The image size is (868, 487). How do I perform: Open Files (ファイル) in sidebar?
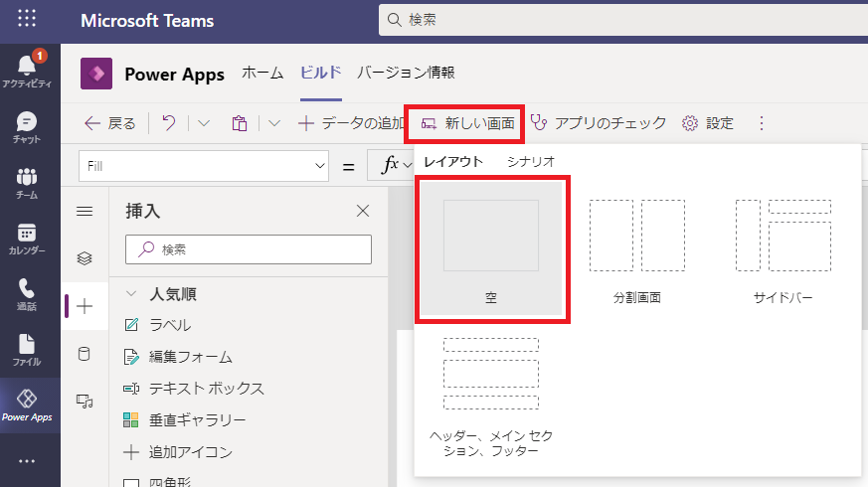coord(27,350)
